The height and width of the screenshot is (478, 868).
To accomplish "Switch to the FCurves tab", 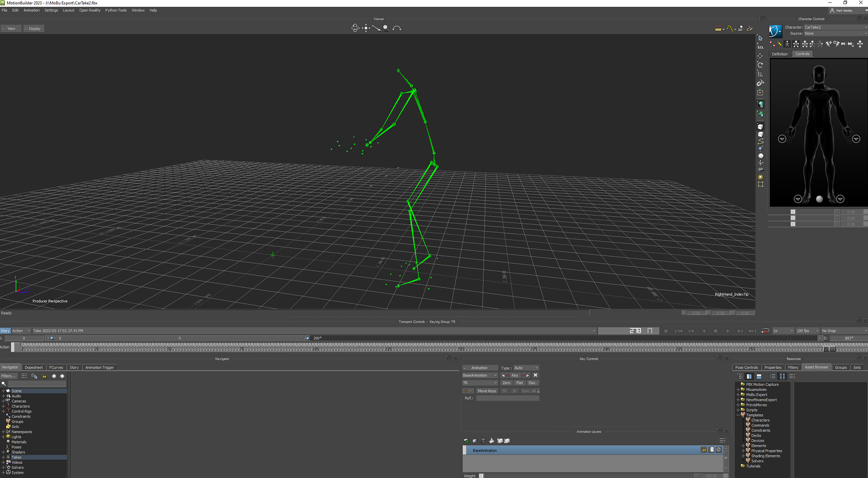I will coord(56,367).
